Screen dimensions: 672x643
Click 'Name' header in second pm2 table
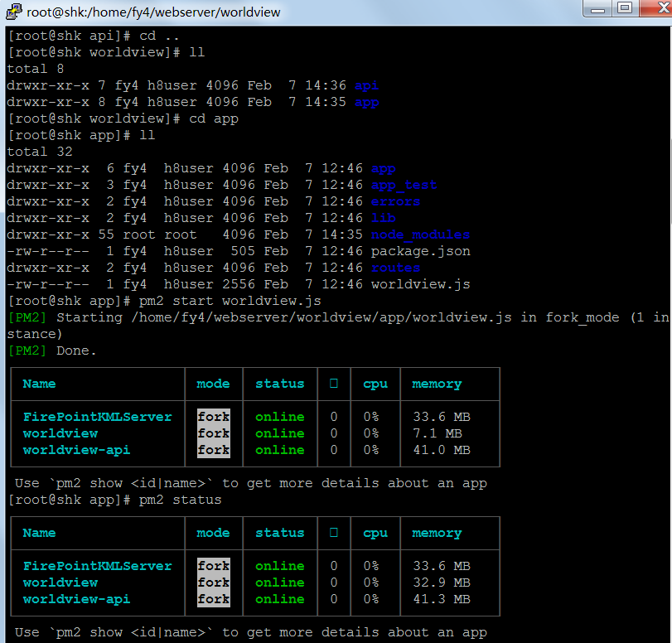[x=39, y=533]
